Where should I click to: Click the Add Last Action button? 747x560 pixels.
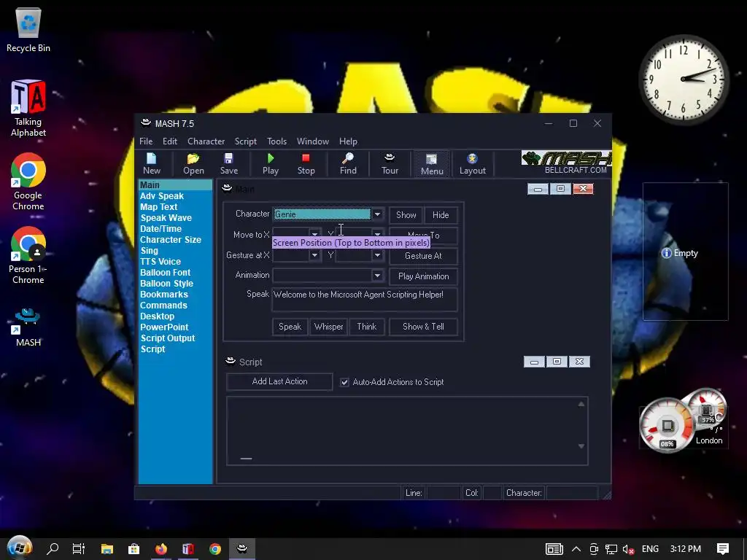279,381
